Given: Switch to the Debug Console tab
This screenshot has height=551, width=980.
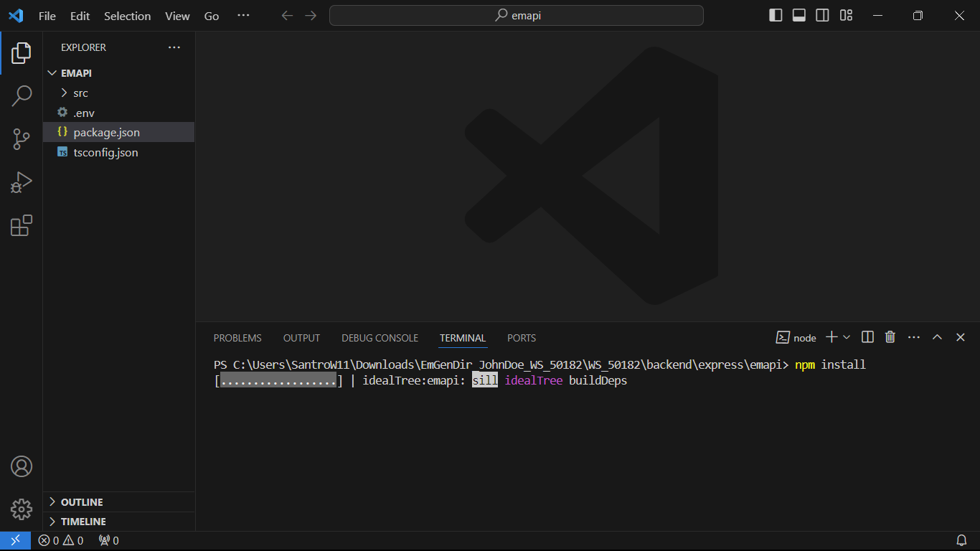Looking at the screenshot, I should click(x=380, y=338).
